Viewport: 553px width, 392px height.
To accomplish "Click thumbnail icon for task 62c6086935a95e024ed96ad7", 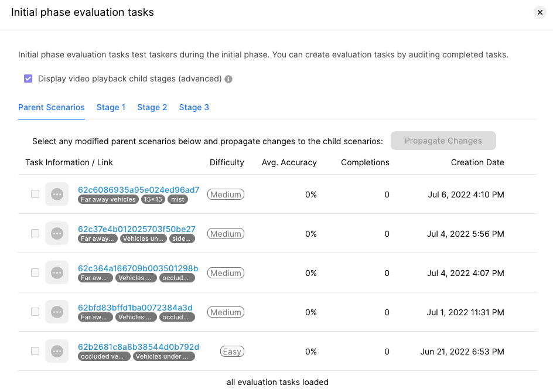I will tap(57, 194).
